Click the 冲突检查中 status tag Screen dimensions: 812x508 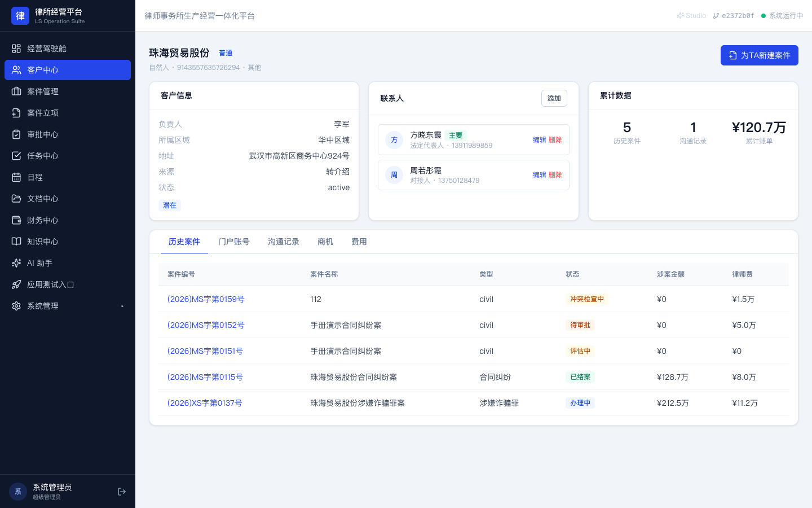587,299
